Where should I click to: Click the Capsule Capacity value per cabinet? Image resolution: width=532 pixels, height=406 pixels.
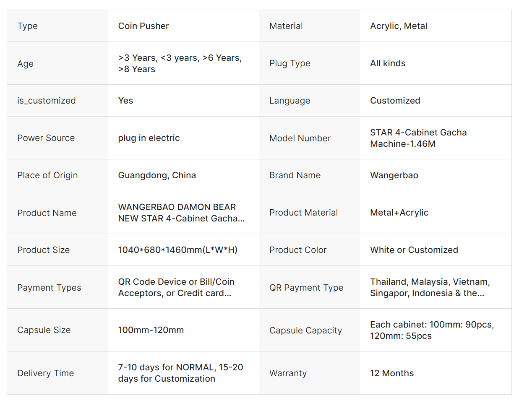click(x=432, y=330)
